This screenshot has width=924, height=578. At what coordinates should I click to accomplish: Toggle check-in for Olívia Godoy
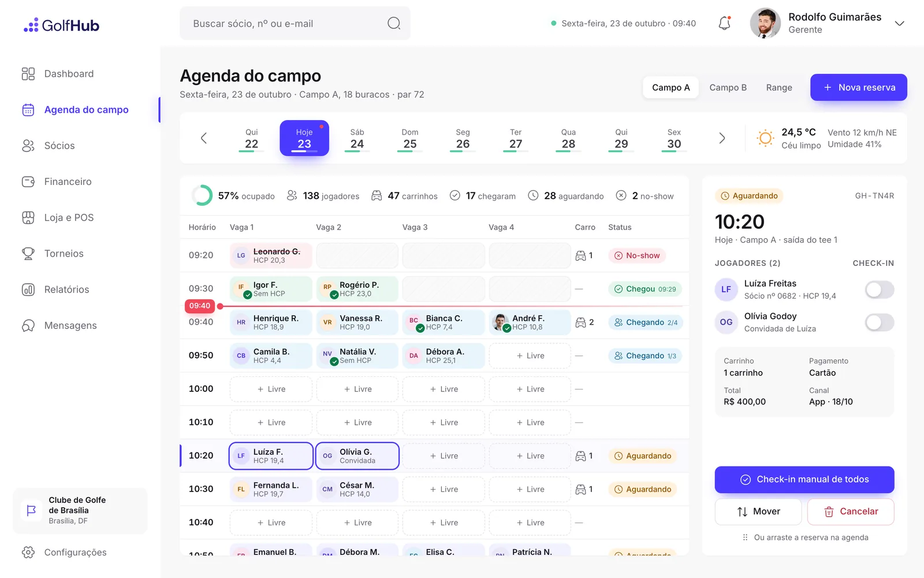pos(880,323)
